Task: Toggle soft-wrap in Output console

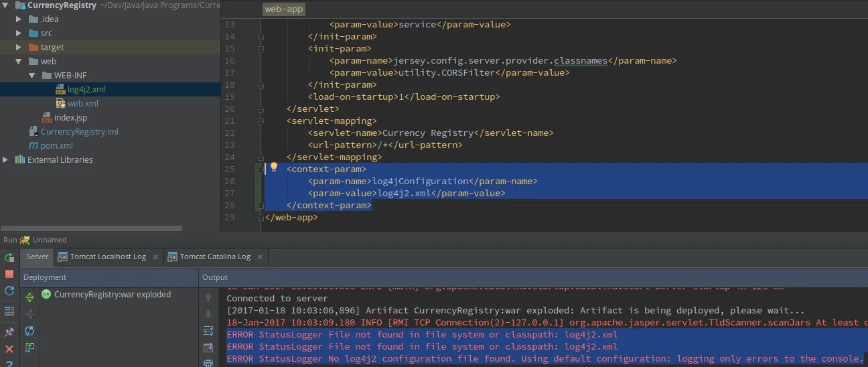Action: click(x=208, y=330)
